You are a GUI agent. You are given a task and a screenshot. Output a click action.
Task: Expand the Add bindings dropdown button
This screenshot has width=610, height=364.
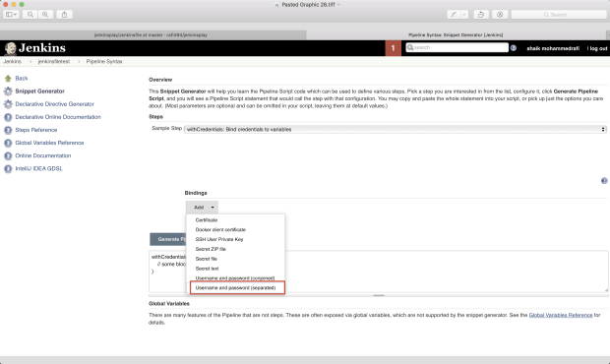(x=202, y=208)
